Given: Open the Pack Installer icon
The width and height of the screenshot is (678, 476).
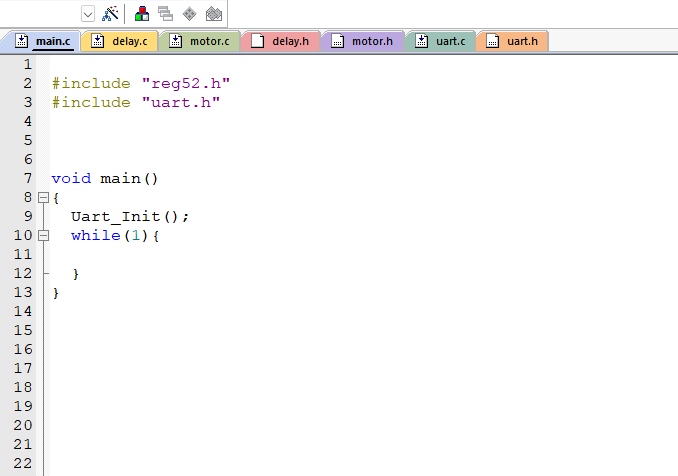Looking at the screenshot, I should (x=214, y=14).
